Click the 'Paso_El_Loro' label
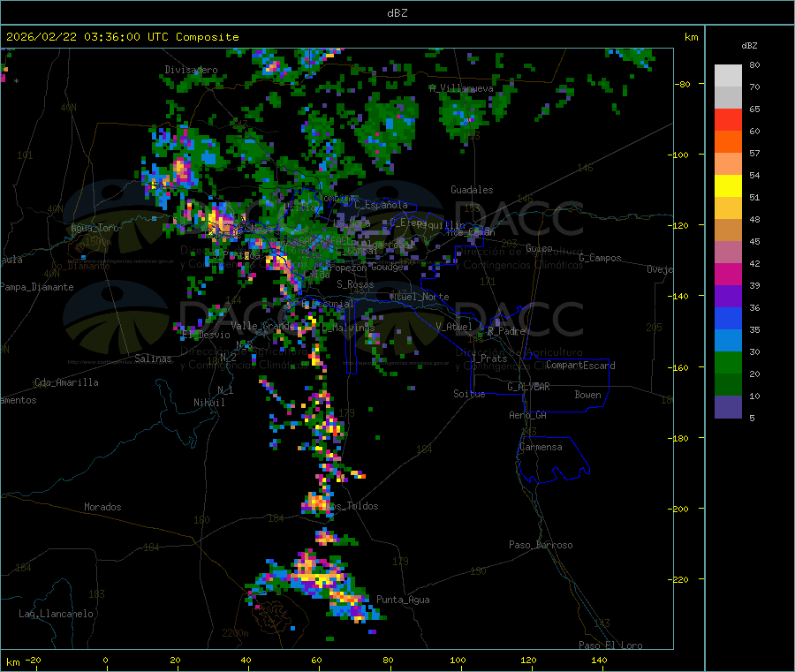 click(x=610, y=646)
